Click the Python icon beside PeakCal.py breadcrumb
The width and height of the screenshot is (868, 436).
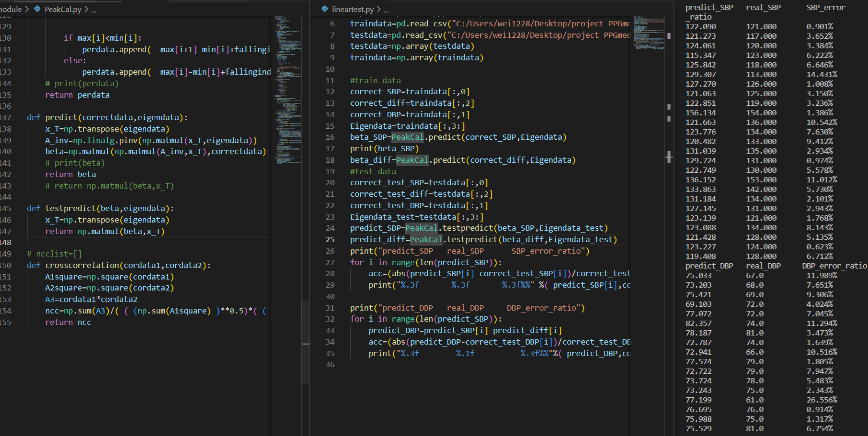tap(37, 9)
